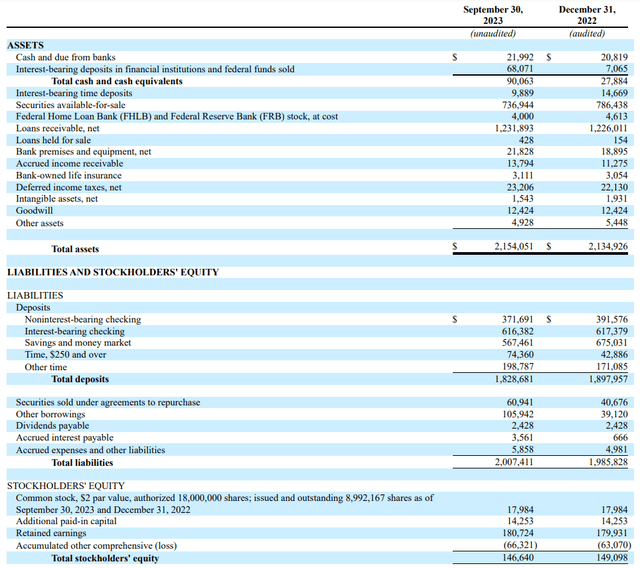Select the Retained earnings value 180,724

[x=518, y=533]
